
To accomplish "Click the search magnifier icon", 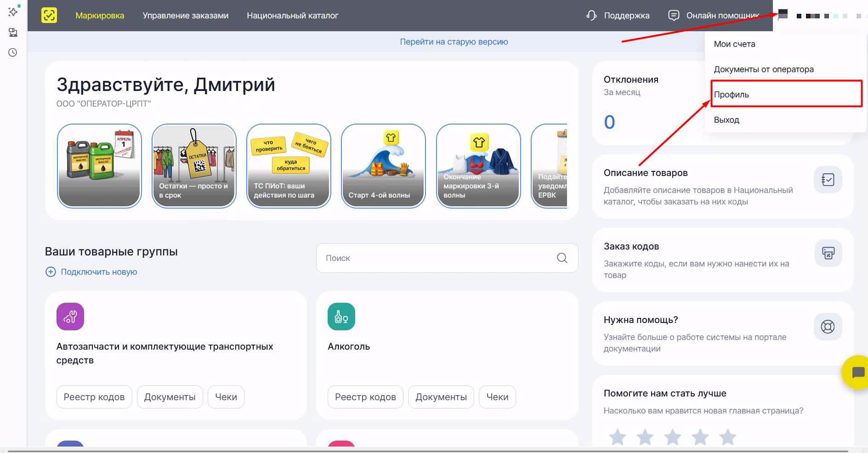I will [562, 258].
